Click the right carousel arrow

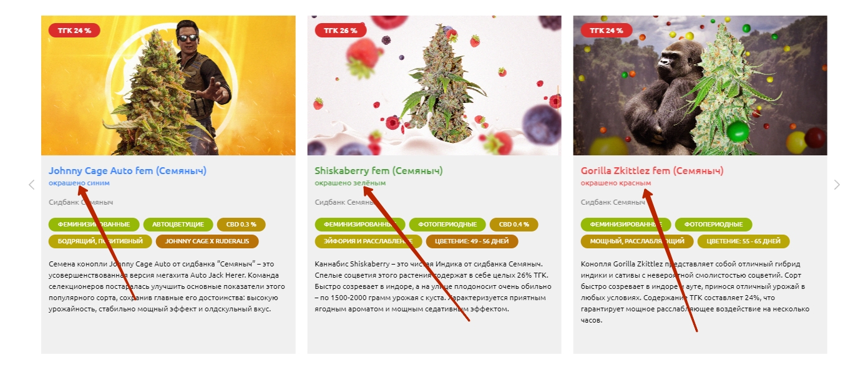pos(837,185)
